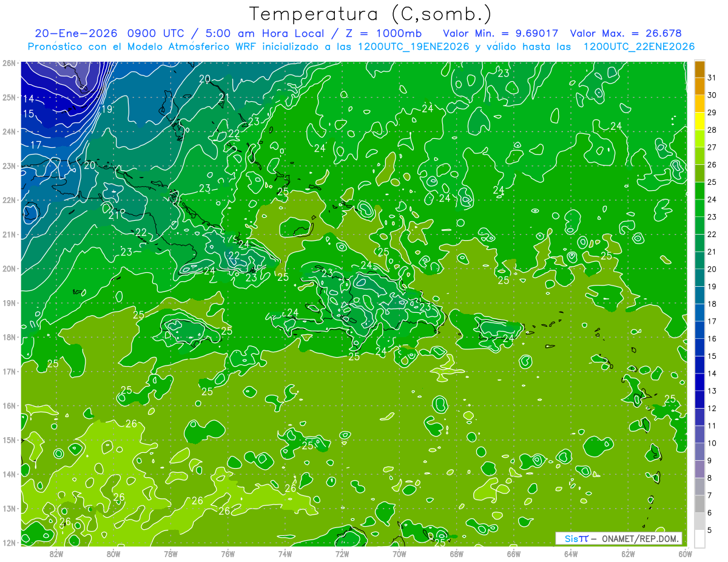Click the '18N' latitude axis label
The height and width of the screenshot is (562, 728).
coord(9,337)
